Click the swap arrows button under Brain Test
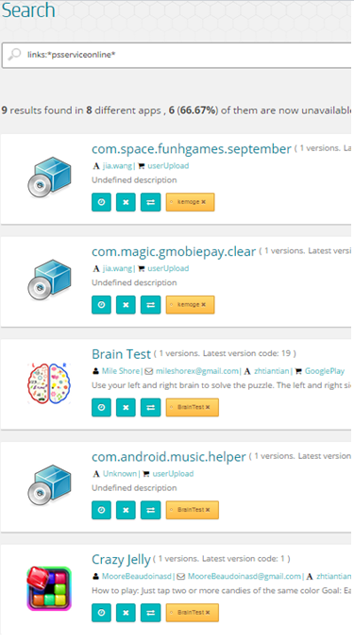Viewport: 354px width, 644px height. click(x=150, y=407)
